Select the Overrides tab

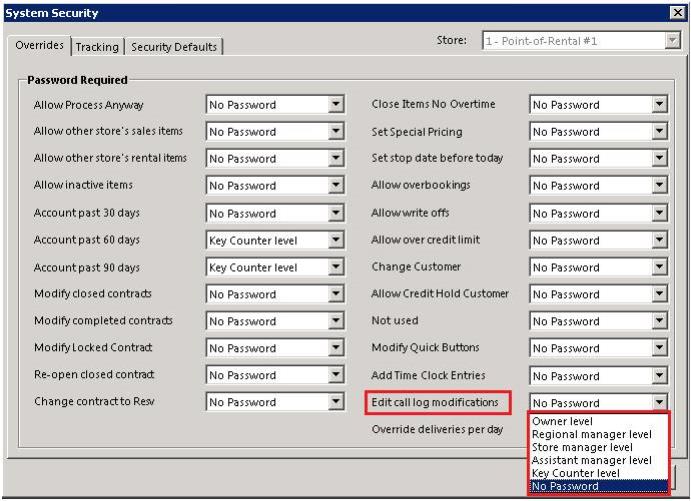point(40,46)
